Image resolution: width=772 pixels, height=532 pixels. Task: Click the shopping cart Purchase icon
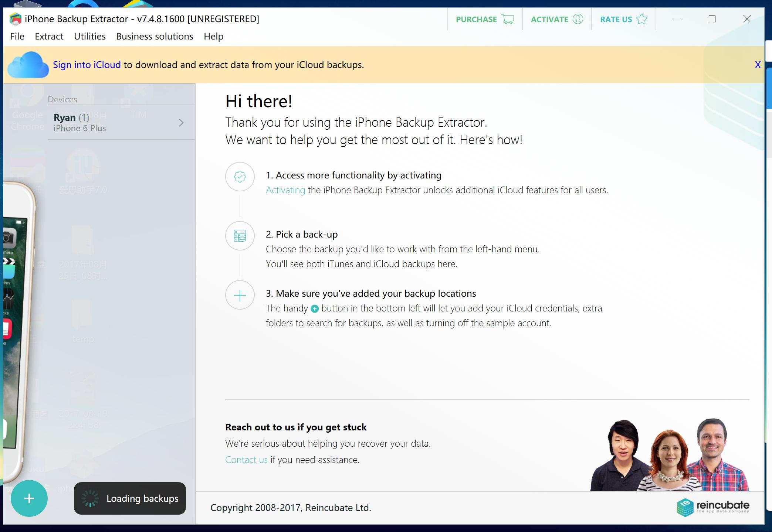508,19
